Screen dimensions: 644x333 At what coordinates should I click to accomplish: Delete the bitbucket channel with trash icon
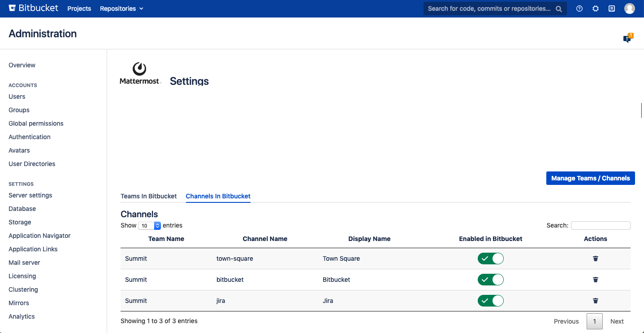(596, 280)
